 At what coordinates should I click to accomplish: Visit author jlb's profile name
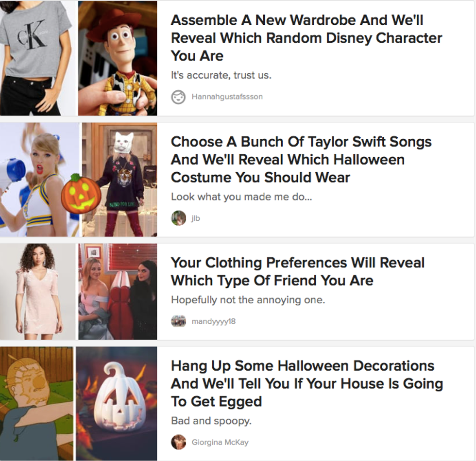tap(196, 218)
